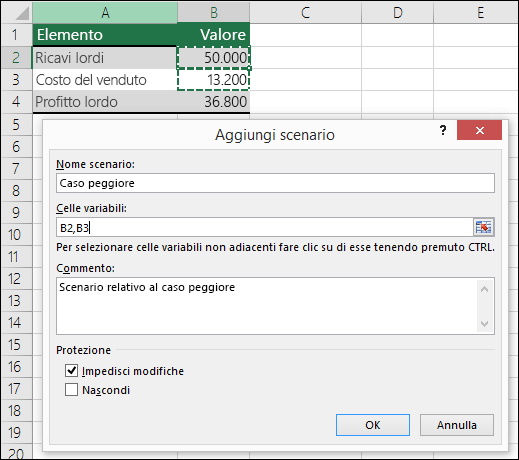Screen dimensions: 519x460
Task: Close the Aggiungi scenario dialog
Action: click(x=479, y=130)
